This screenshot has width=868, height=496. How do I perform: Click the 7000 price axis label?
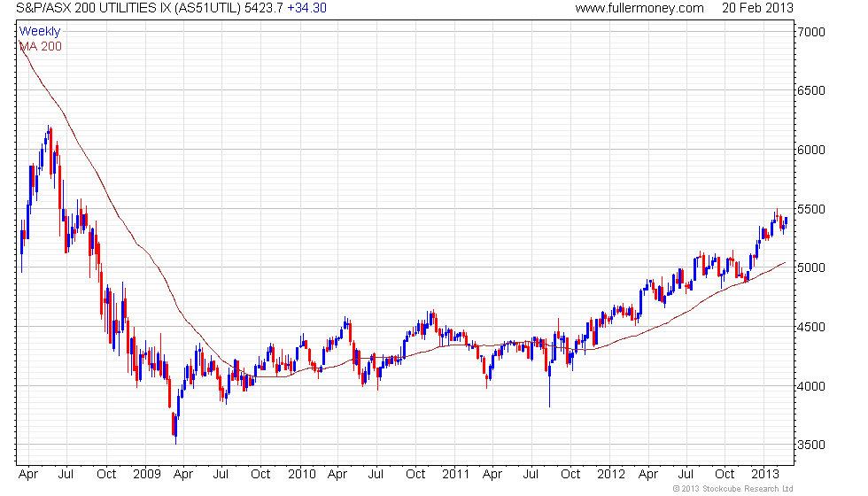tap(810, 32)
